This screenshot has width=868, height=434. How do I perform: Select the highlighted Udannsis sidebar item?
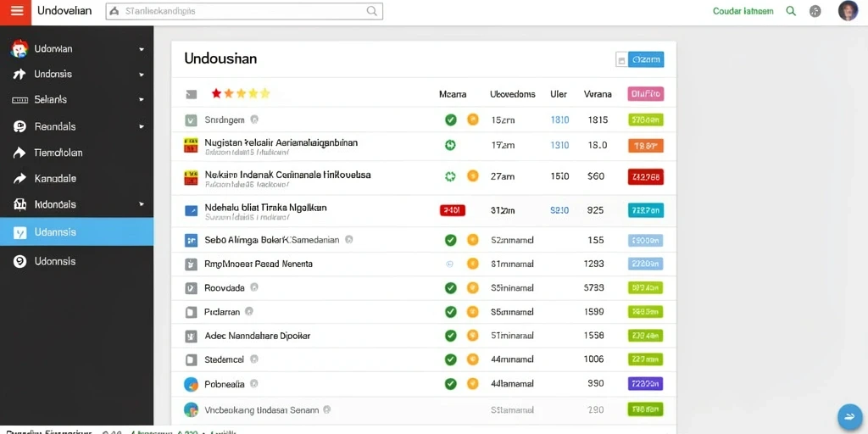coord(76,232)
